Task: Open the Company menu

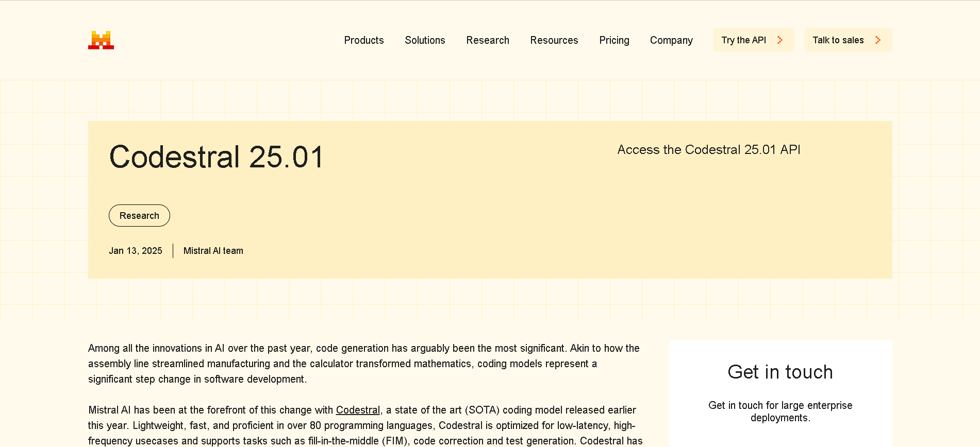Action: (x=671, y=40)
